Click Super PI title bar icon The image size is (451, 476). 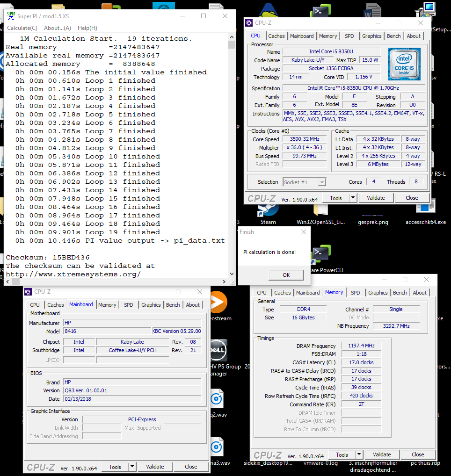(11, 16)
